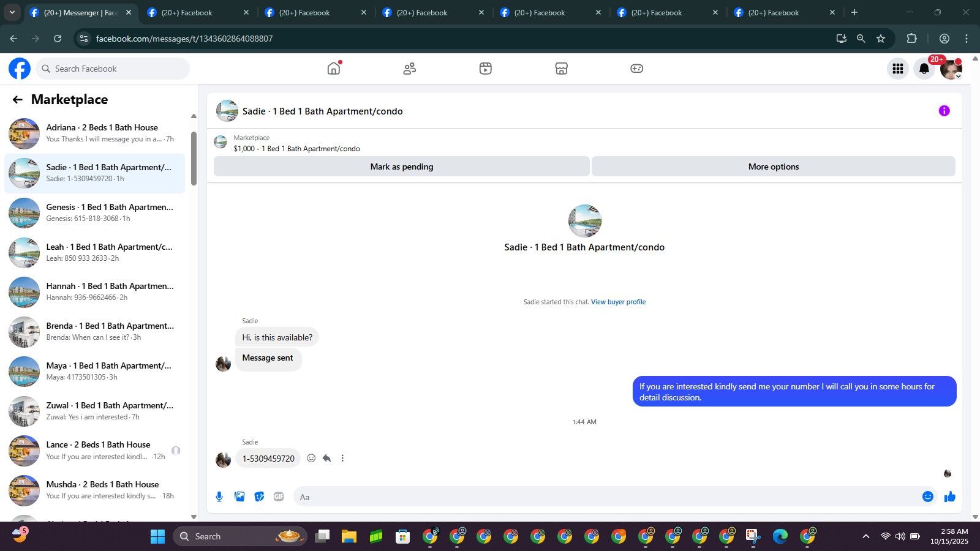
Task: Expand the tab search dropdown
Action: 12,12
